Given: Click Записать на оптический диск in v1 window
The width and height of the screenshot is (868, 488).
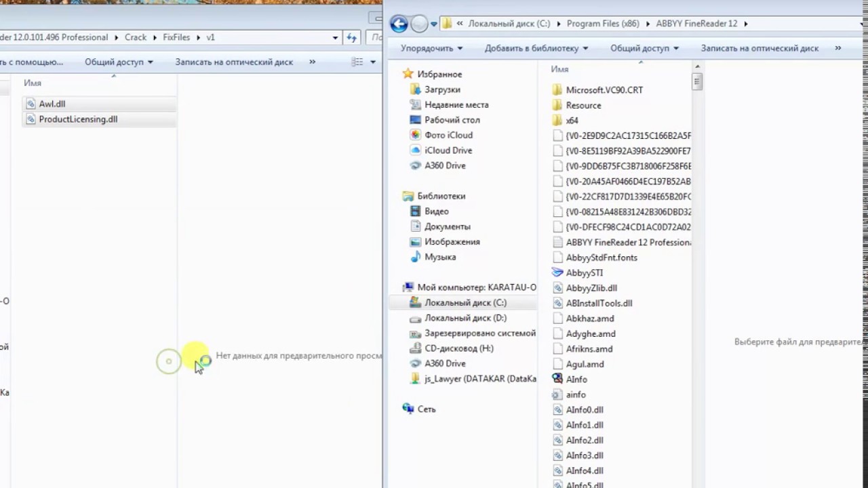Looking at the screenshot, I should 234,62.
